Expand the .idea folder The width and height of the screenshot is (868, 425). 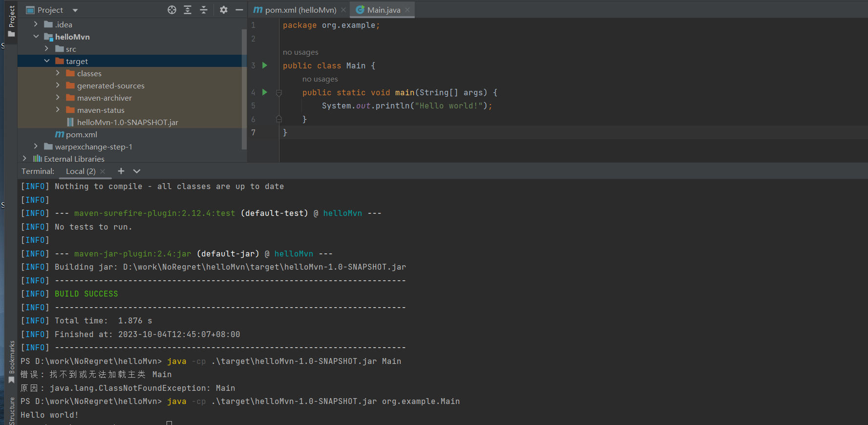[36, 24]
